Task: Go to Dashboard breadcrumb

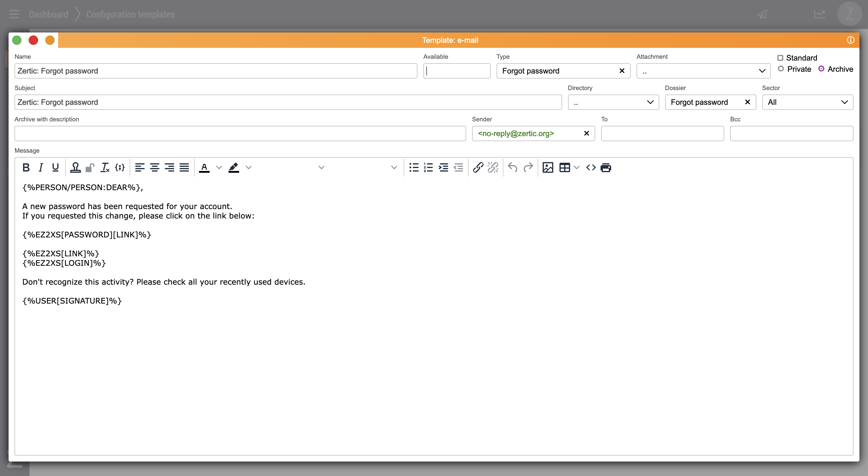Action: 48,14
